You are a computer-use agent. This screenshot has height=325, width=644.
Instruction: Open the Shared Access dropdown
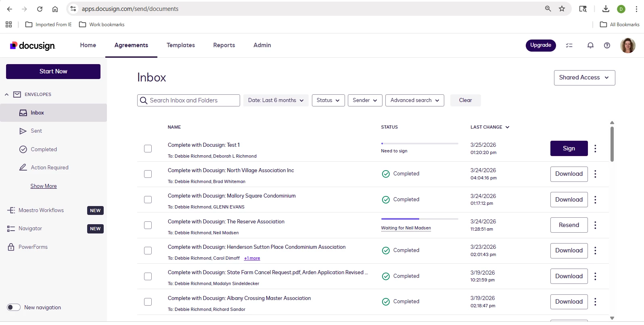[584, 78]
